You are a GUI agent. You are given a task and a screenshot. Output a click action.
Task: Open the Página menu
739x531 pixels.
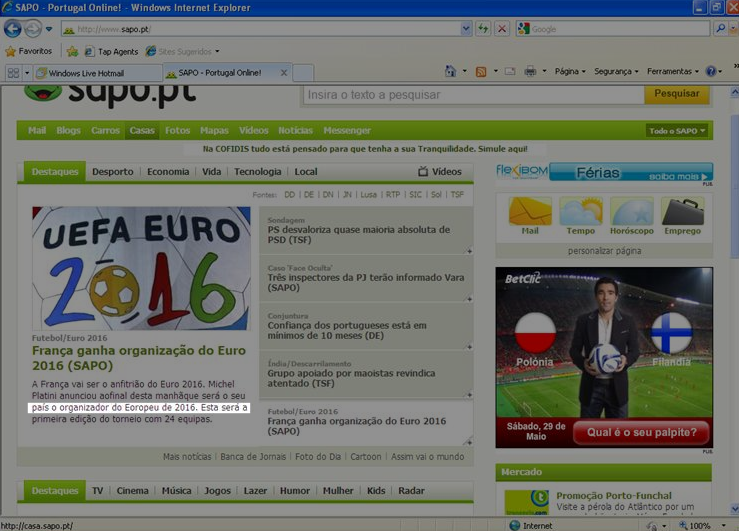[570, 71]
